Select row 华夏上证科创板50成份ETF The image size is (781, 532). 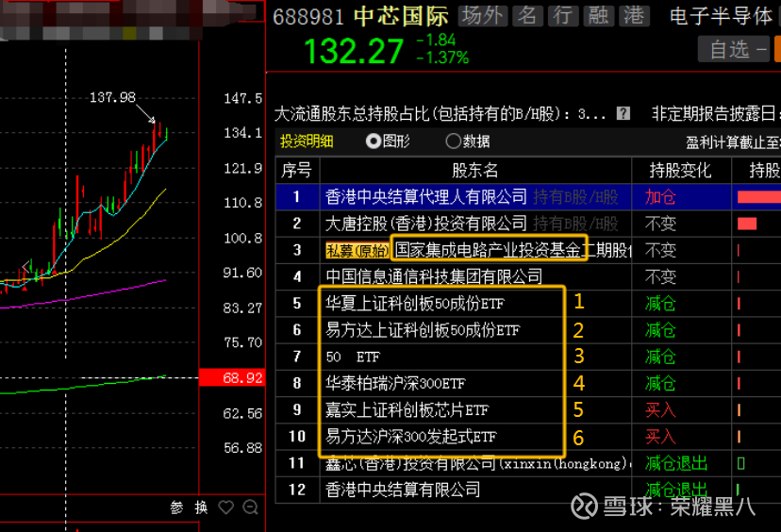coord(528,304)
